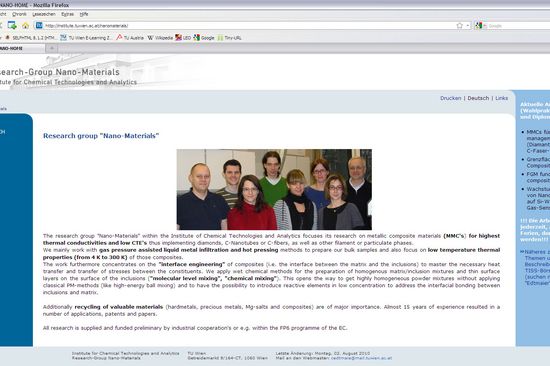The image size is (550, 366).
Task: Click the SELFHTML bookmark favicon
Action: pyautogui.click(x=7, y=38)
